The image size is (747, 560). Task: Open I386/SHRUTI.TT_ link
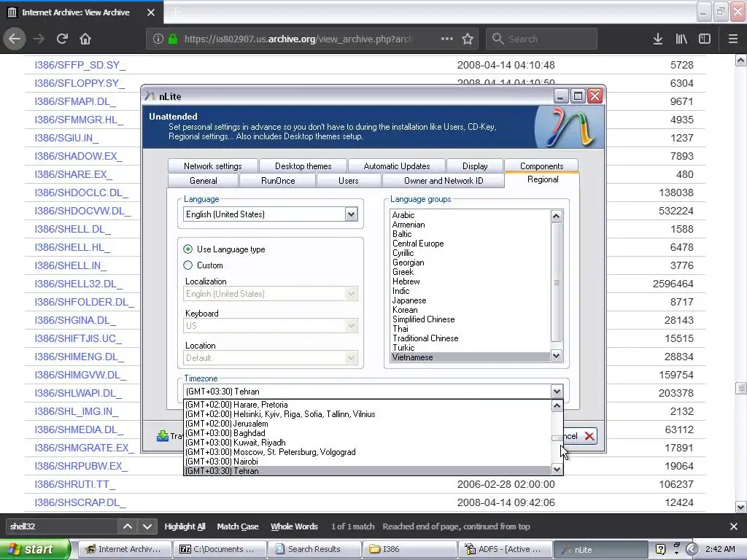coord(74,484)
